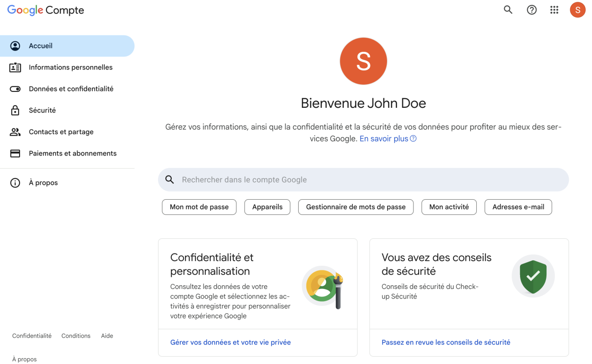Click the green shield security illustration
Screen dimensions: 592x364
coord(533,276)
